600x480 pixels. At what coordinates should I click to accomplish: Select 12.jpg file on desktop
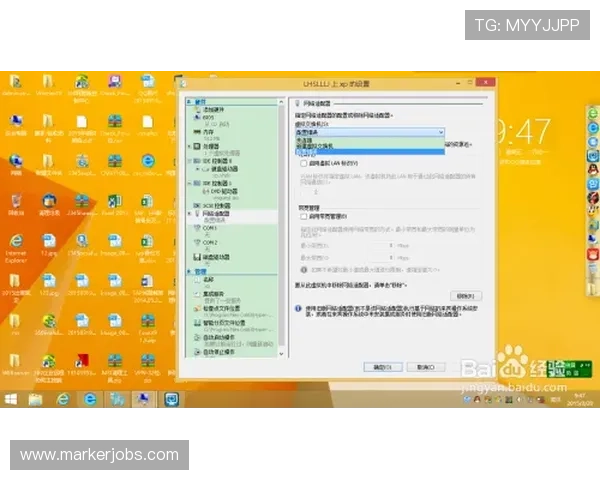[49, 245]
